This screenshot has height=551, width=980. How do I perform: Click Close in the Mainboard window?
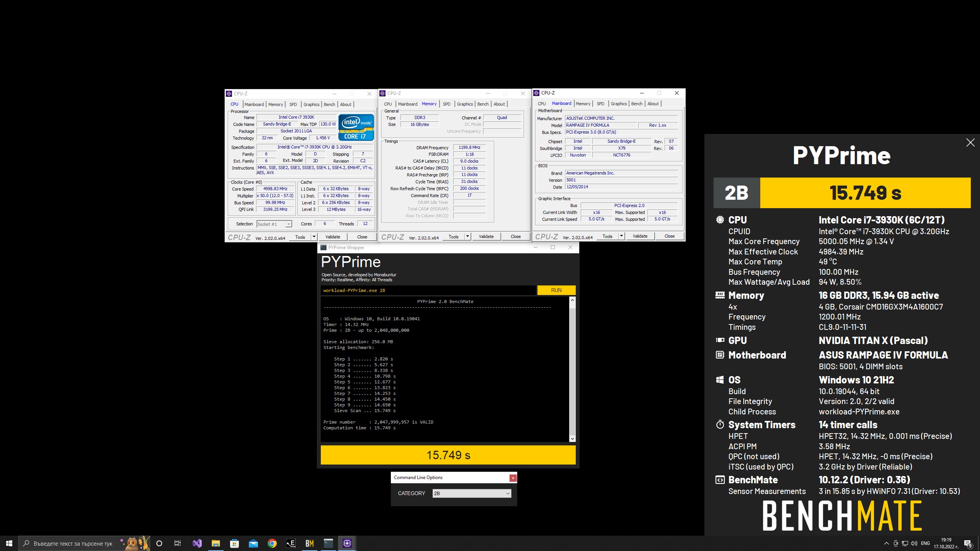(x=670, y=236)
